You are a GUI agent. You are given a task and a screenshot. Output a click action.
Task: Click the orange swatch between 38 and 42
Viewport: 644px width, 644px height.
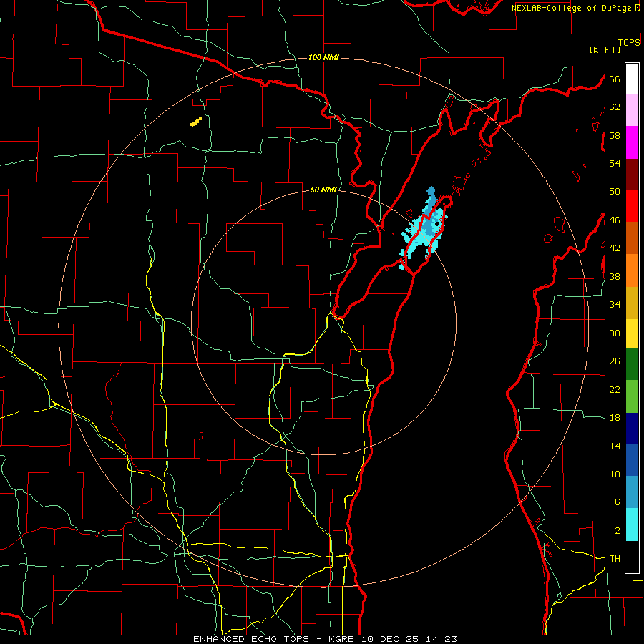tap(632, 270)
